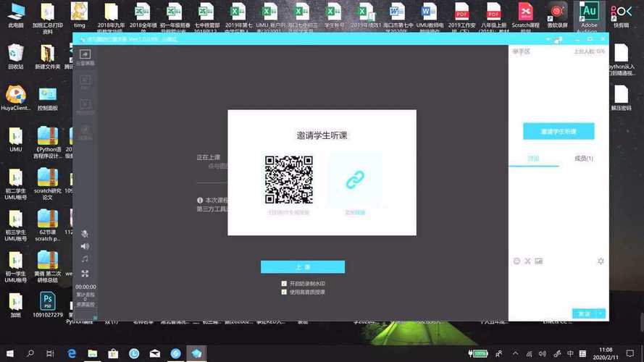Viewport: 644px width, 362px height.
Task: Open taskbar search magnifier
Action: point(30,353)
